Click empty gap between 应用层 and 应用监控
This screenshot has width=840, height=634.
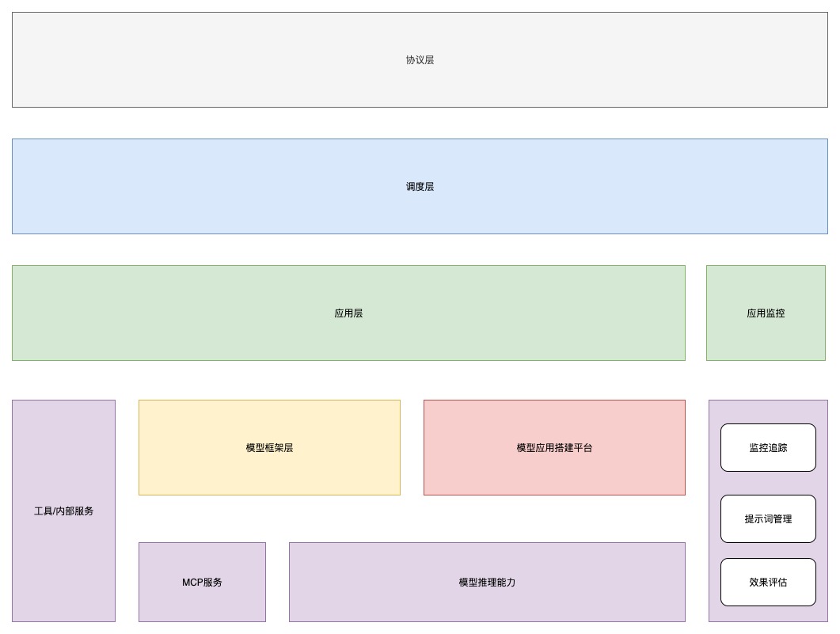point(696,313)
